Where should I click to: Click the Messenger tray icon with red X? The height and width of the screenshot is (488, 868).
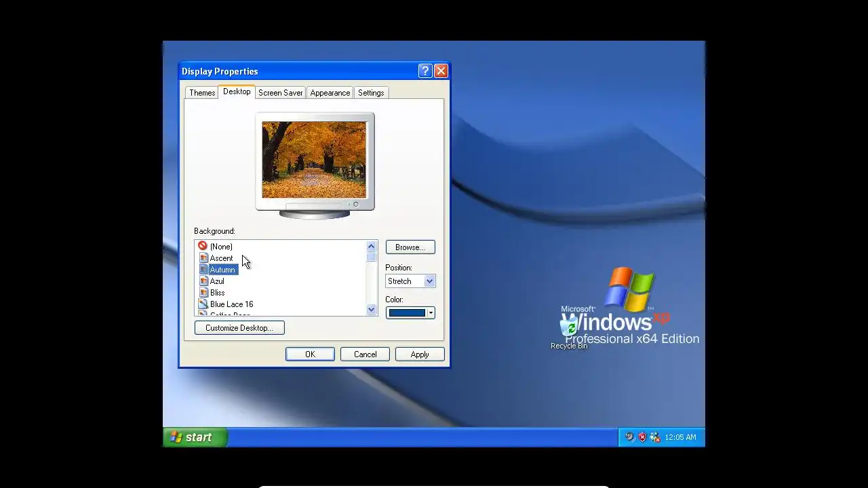[x=654, y=437]
